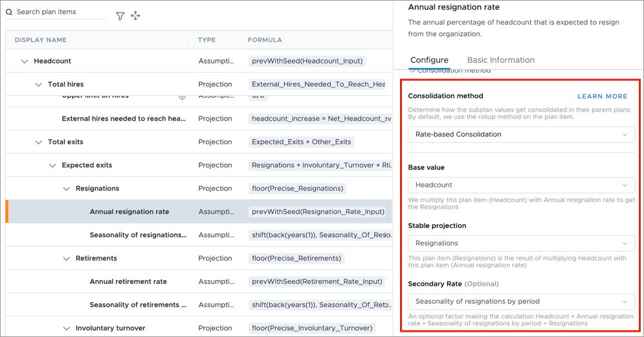Collapse the Total hires group

[39, 85]
